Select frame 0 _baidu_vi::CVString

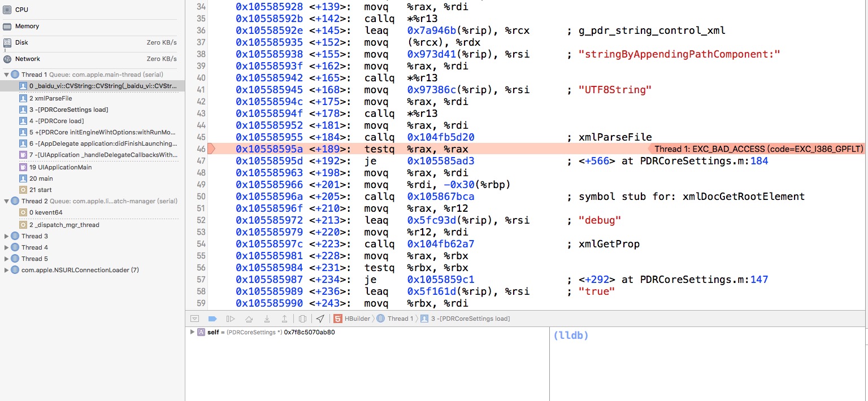(x=92, y=86)
